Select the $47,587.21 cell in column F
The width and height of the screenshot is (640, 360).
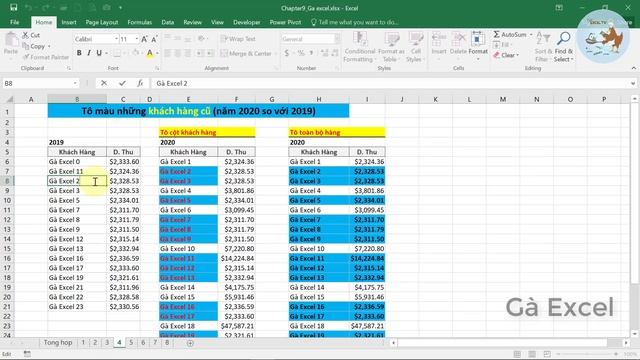pyautogui.click(x=236, y=326)
